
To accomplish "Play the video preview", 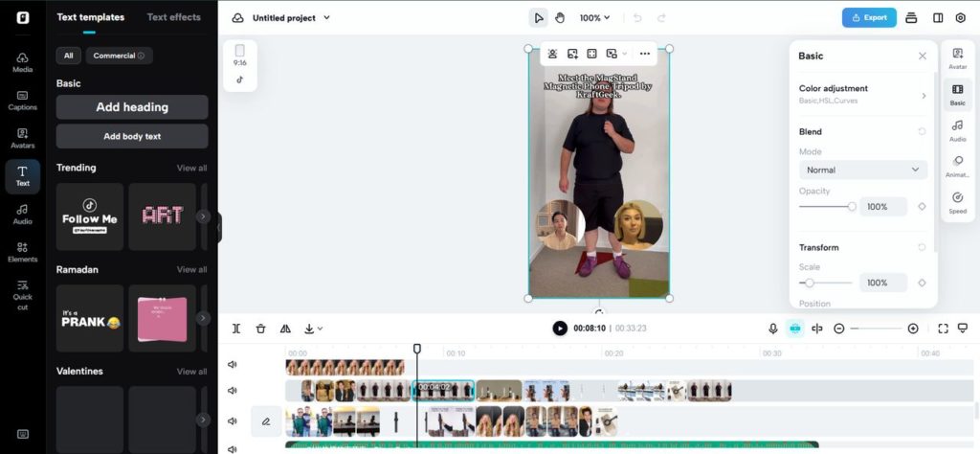I will (560, 329).
